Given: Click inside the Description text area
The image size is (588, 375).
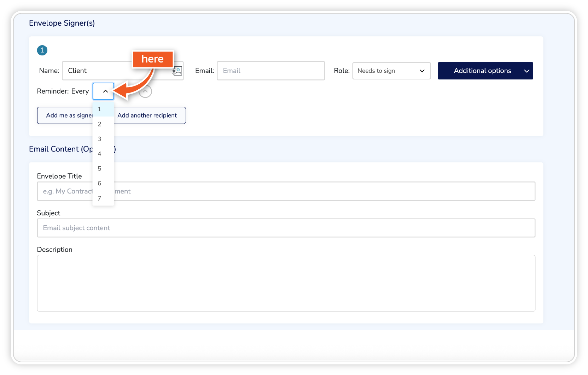Looking at the screenshot, I should pyautogui.click(x=286, y=283).
